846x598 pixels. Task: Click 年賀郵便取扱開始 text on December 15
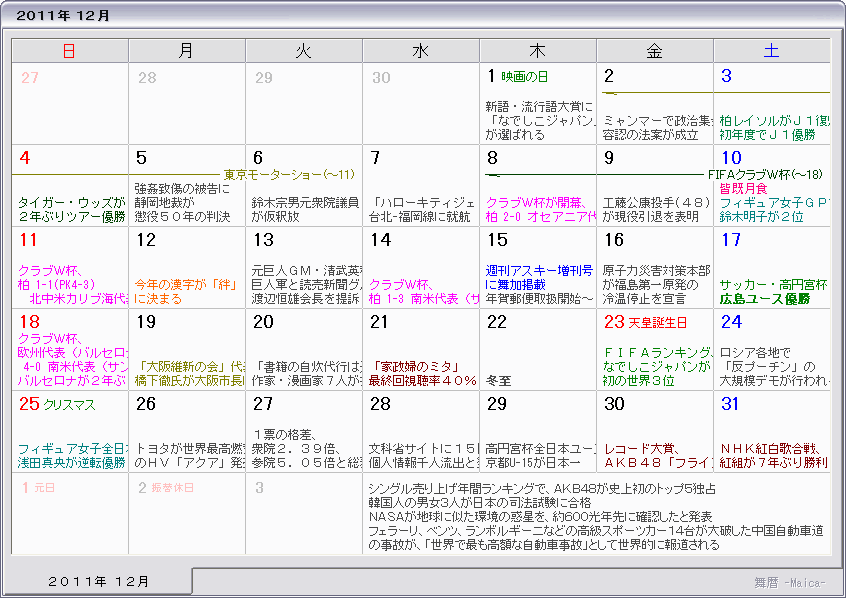(x=539, y=298)
